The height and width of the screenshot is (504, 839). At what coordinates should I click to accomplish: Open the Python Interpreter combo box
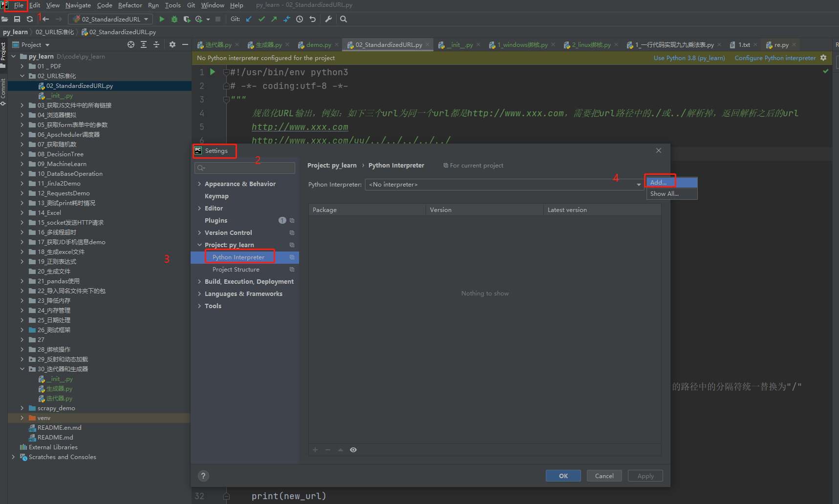pyautogui.click(x=504, y=184)
